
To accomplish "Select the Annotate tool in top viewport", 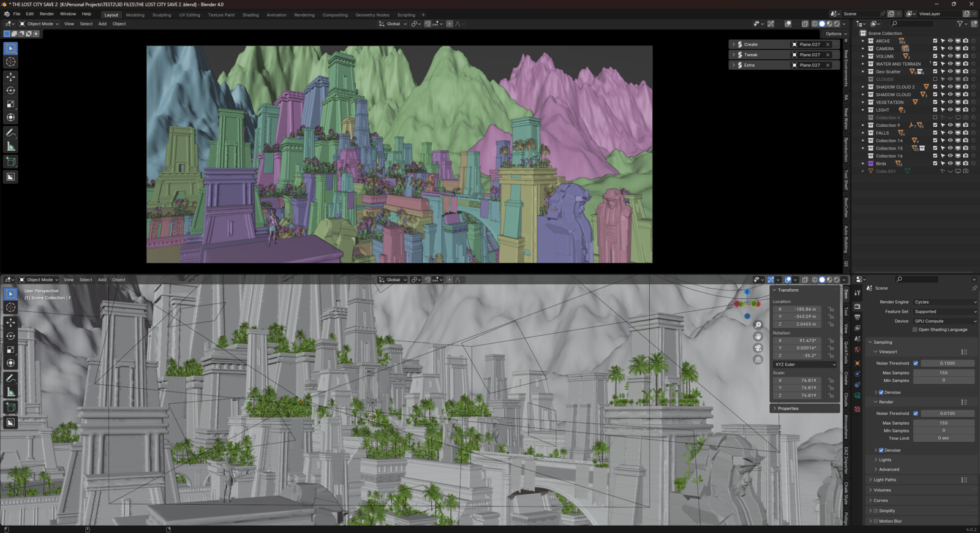I will pos(10,132).
